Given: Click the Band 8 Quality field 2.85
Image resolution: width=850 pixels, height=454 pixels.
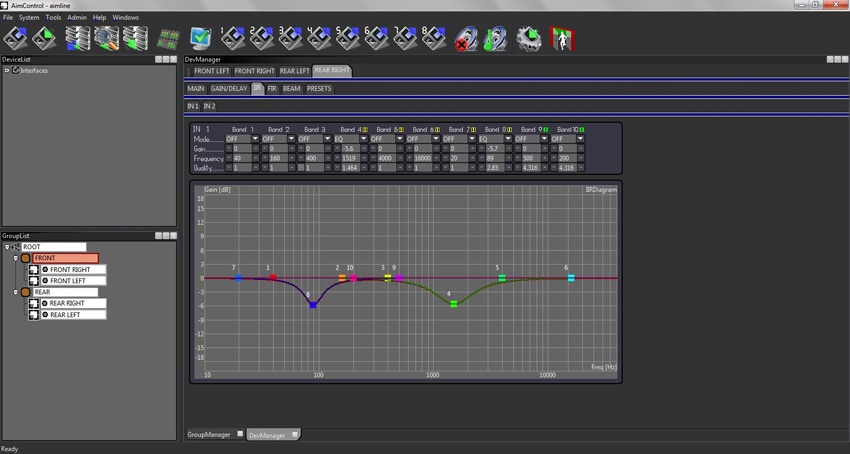Looking at the screenshot, I should tap(495, 167).
